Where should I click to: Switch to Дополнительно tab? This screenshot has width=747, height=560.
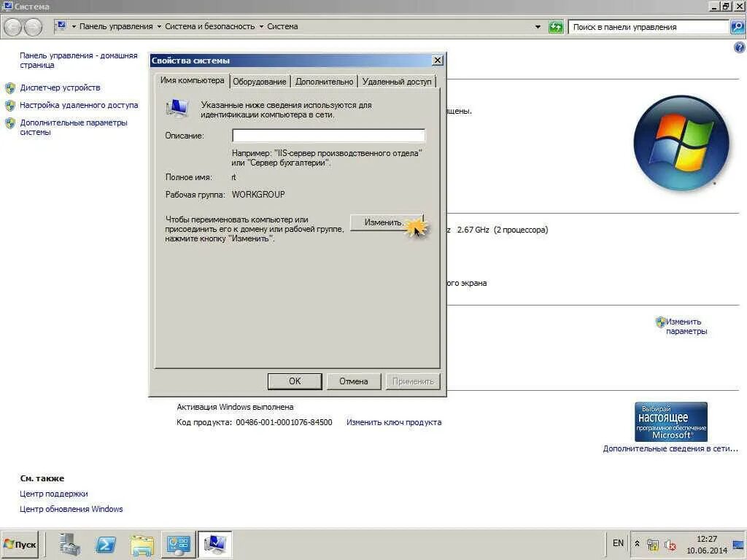(324, 82)
